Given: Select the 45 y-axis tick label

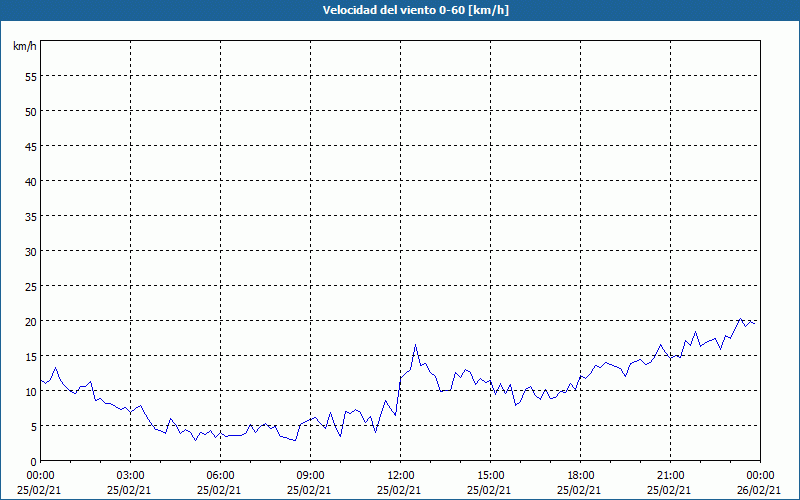Looking at the screenshot, I should coord(31,146).
